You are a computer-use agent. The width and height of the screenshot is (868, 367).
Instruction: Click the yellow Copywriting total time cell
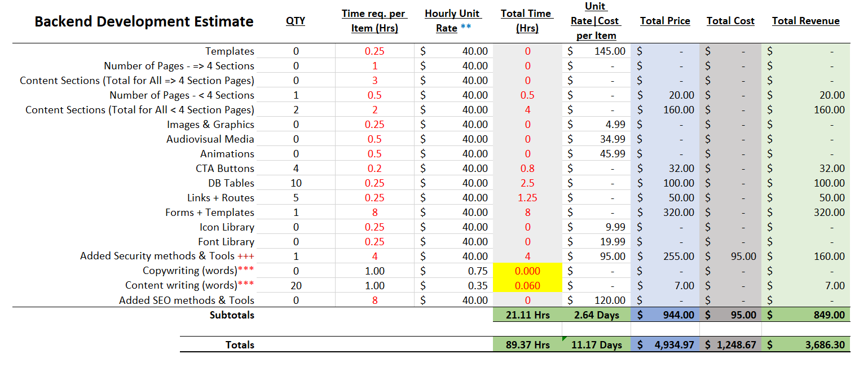(x=526, y=271)
